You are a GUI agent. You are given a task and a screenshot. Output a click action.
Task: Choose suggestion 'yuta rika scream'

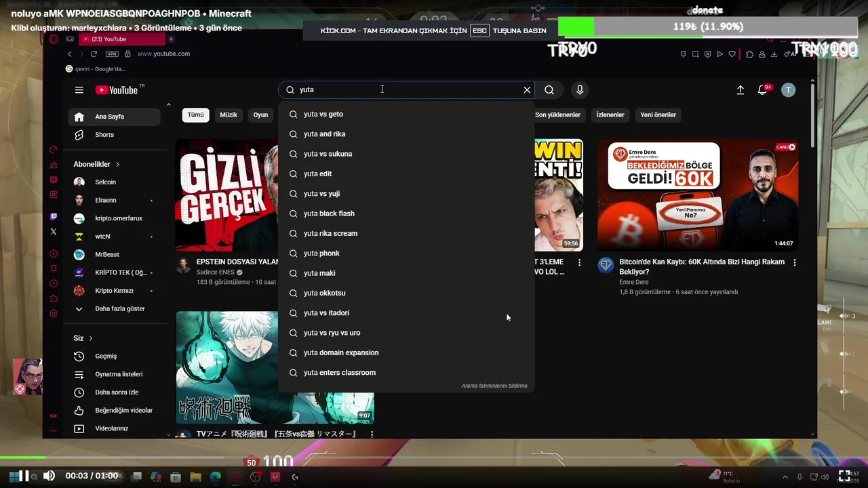pyautogui.click(x=406, y=234)
